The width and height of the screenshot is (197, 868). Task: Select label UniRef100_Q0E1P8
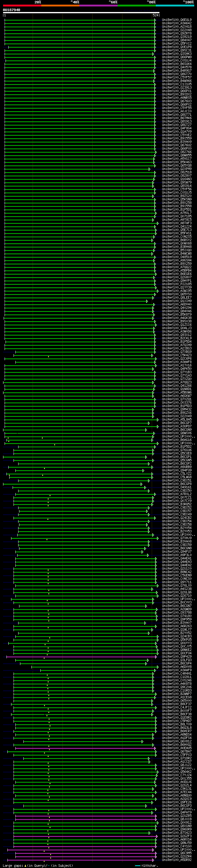point(177,47)
